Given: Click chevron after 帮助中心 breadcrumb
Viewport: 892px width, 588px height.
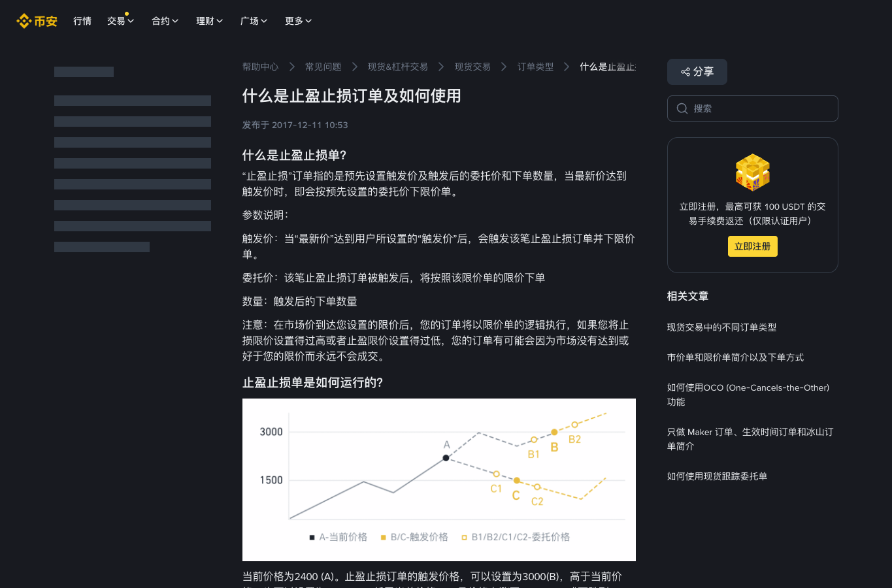Looking at the screenshot, I should click(292, 67).
